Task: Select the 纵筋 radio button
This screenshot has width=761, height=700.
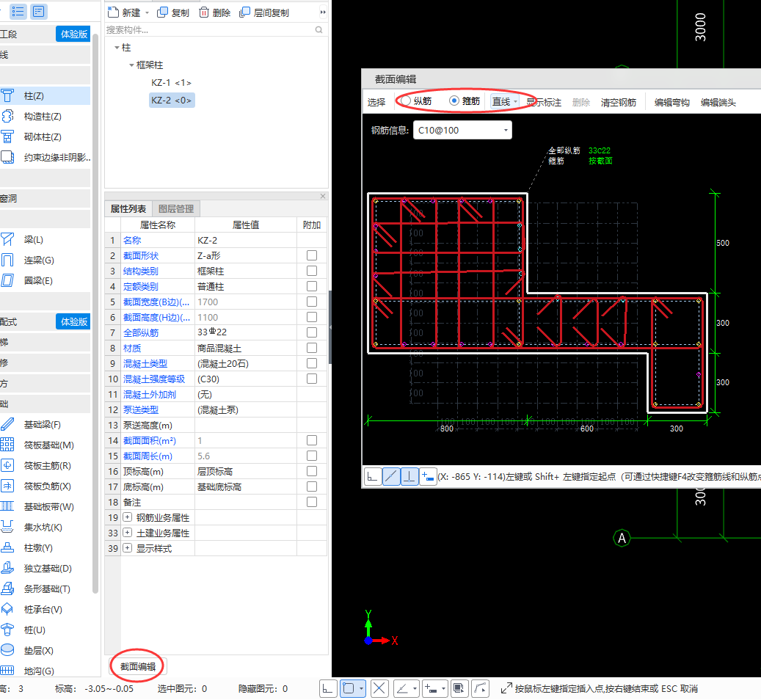Action: 405,101
